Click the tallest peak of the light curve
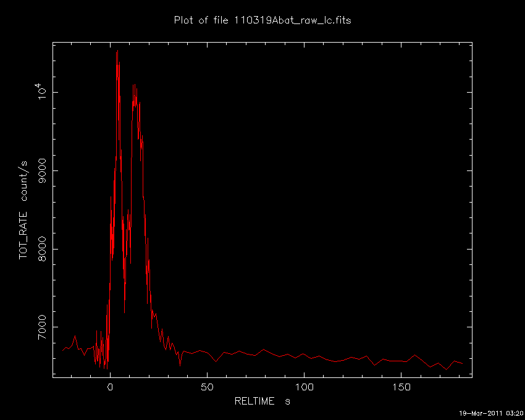Image resolution: width=525 pixels, height=420 pixels. [117, 51]
